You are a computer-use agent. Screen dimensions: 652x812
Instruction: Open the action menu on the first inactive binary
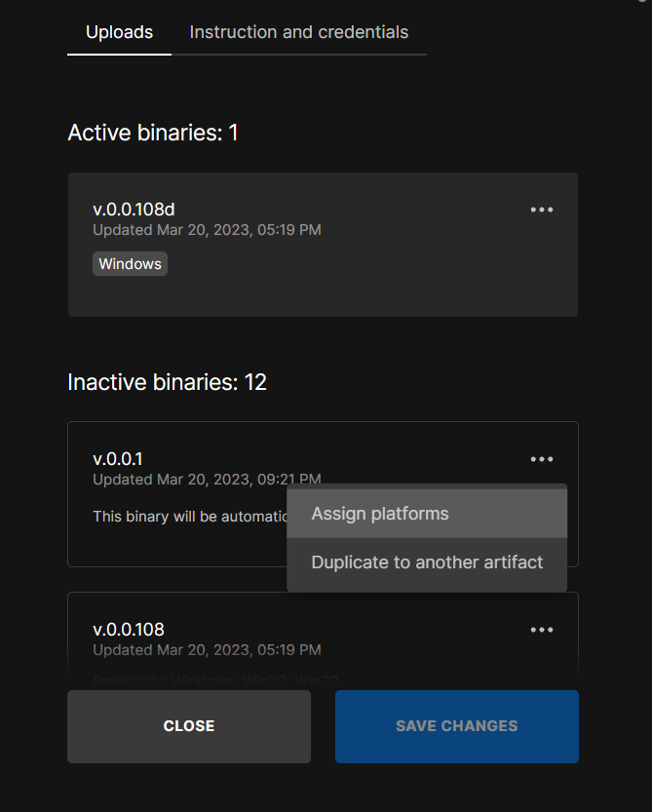pos(542,458)
